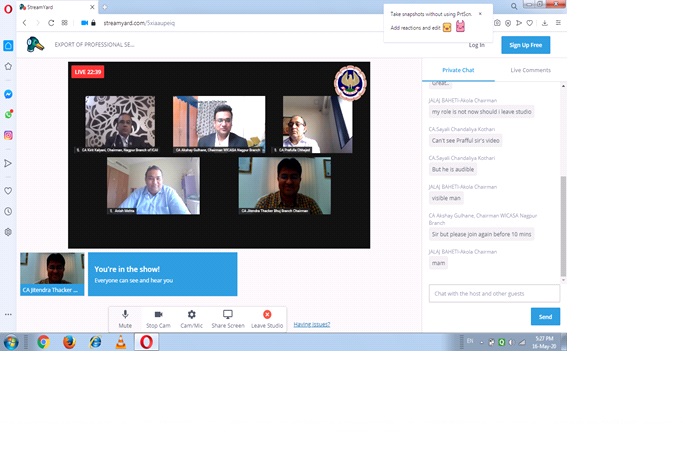Open the Having issues? link
The height and width of the screenshot is (460, 685).
[312, 324]
